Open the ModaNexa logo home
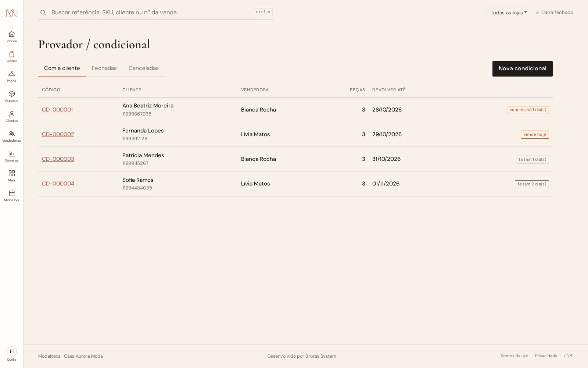The width and height of the screenshot is (588, 368). coord(12,13)
